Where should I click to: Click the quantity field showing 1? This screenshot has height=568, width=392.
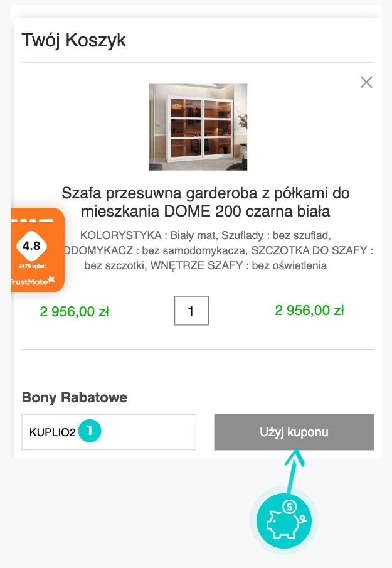pyautogui.click(x=191, y=311)
